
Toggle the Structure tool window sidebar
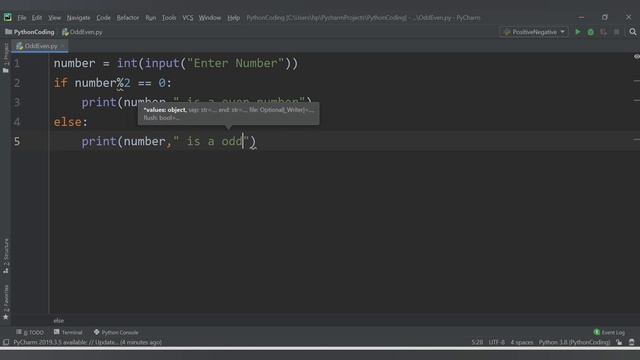click(6, 256)
